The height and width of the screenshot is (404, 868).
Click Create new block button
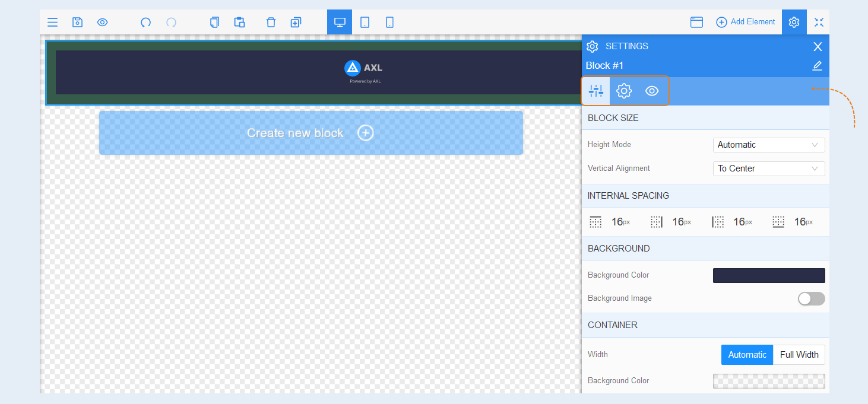(x=311, y=133)
